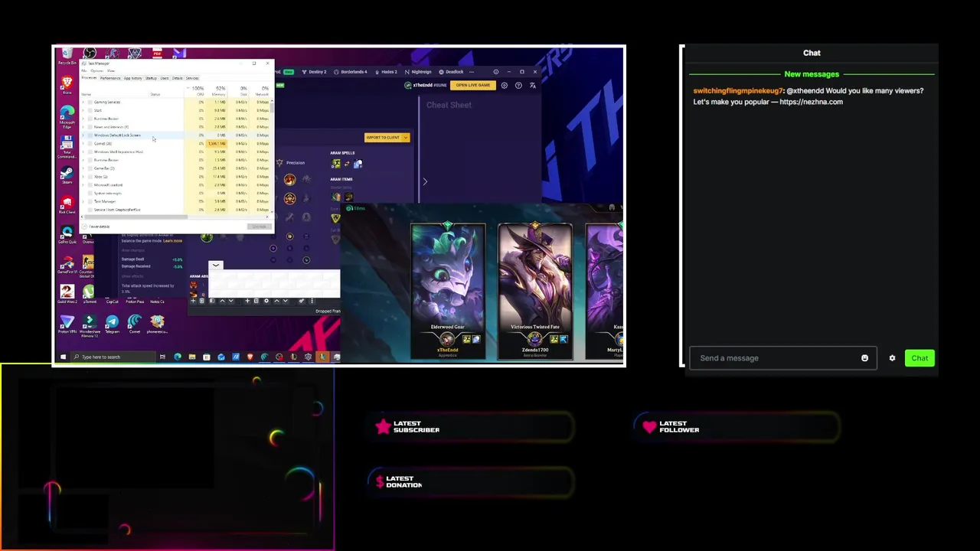The image size is (980, 551).
Task: Click the Learn more link
Action: pyautogui.click(x=172, y=240)
